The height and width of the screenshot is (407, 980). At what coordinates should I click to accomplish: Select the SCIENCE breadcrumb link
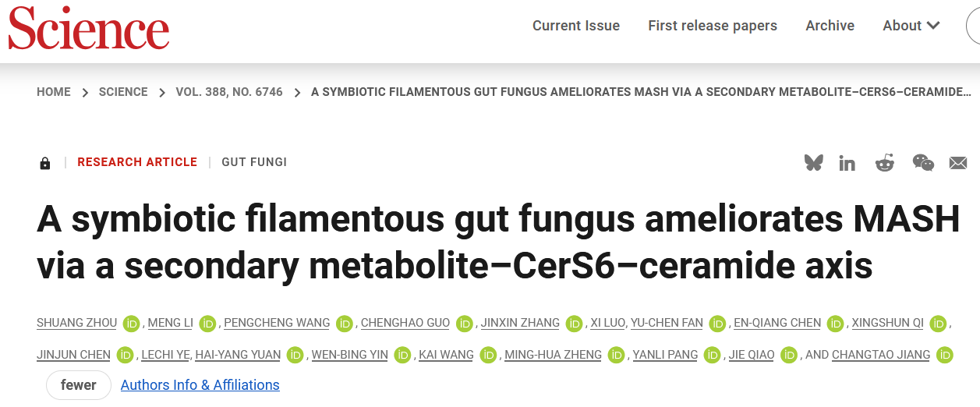point(123,92)
